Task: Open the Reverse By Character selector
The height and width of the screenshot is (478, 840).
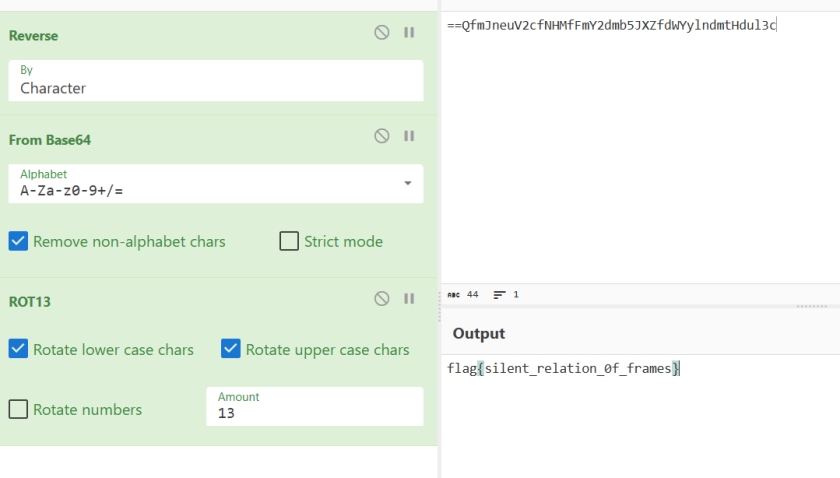Action: coord(216,80)
